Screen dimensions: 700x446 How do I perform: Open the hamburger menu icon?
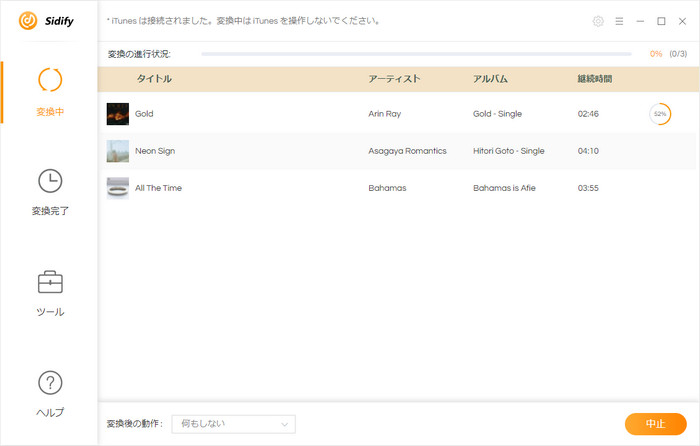[619, 21]
